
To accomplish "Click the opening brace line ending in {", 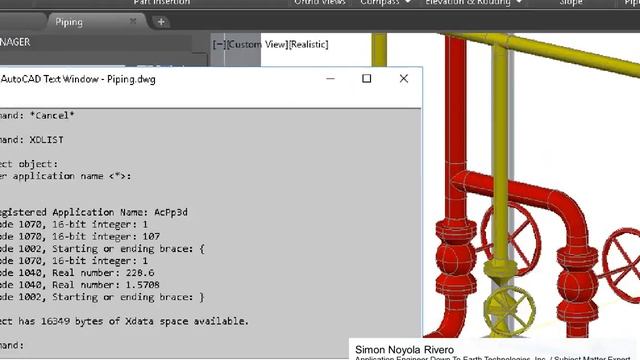I will point(102,249).
